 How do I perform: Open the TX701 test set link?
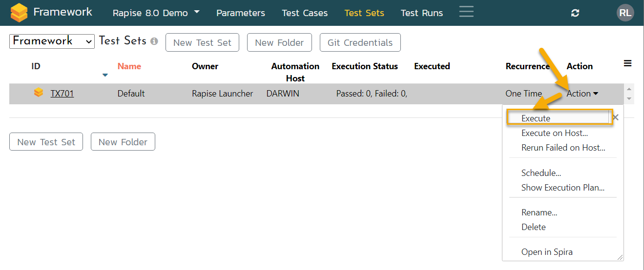click(62, 94)
